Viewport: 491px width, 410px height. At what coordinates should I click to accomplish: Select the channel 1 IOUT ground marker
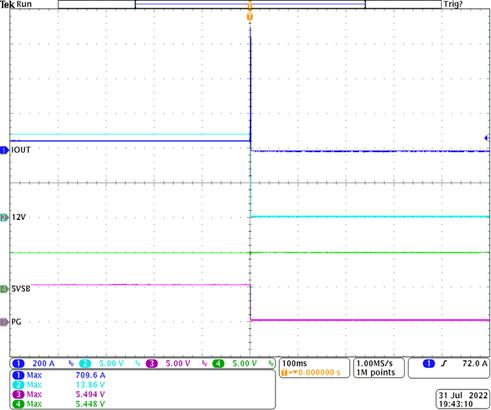pyautogui.click(x=4, y=150)
